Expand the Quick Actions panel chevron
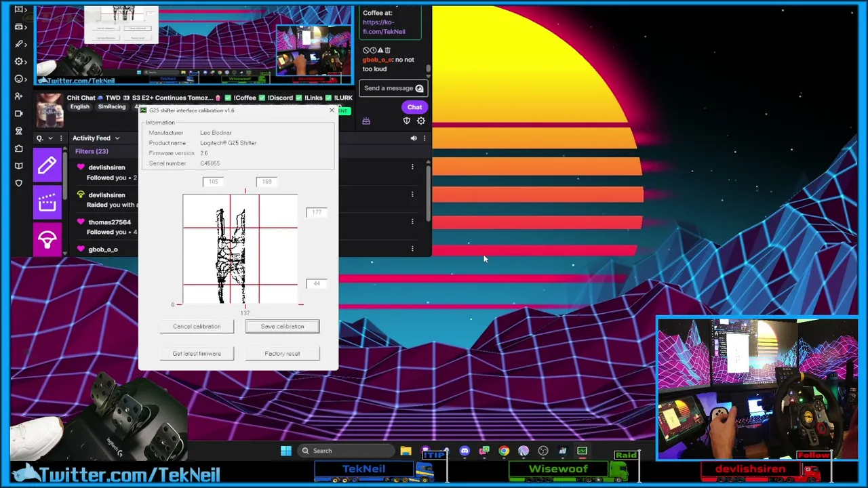This screenshot has width=868, height=488. point(50,138)
